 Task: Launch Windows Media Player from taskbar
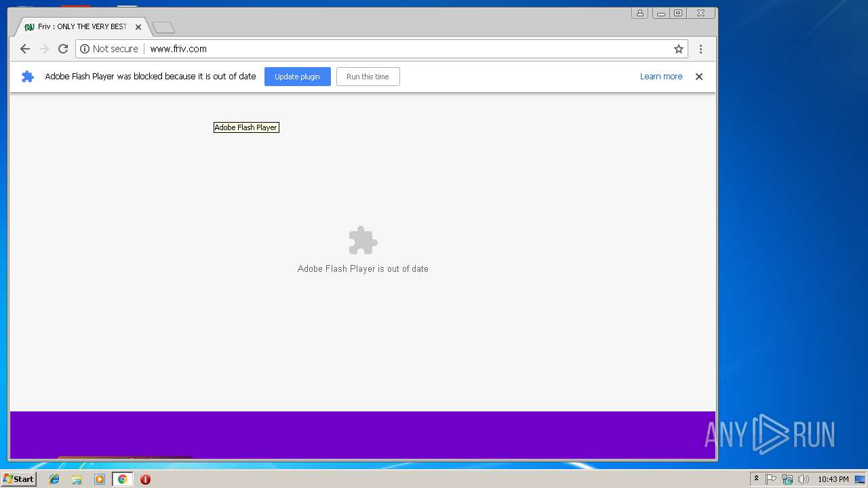click(100, 479)
